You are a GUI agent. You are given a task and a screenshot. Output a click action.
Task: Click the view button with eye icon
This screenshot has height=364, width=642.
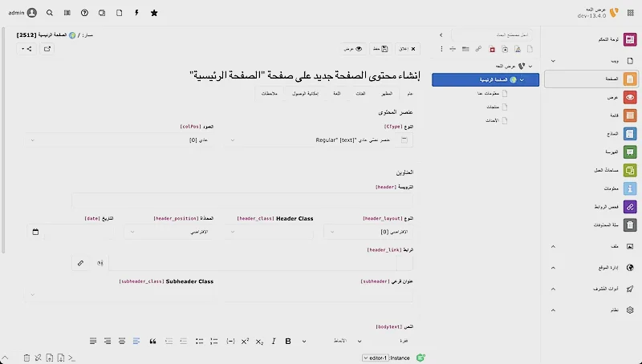353,49
